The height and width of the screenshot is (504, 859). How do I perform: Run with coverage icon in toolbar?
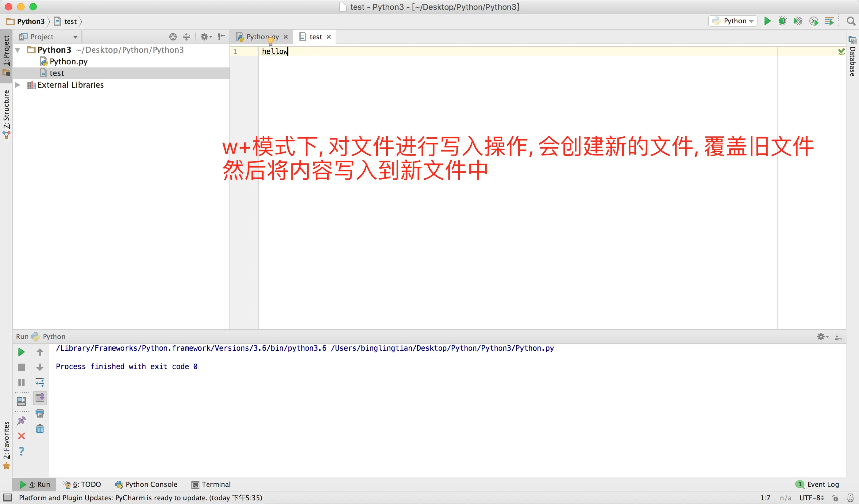tap(798, 21)
